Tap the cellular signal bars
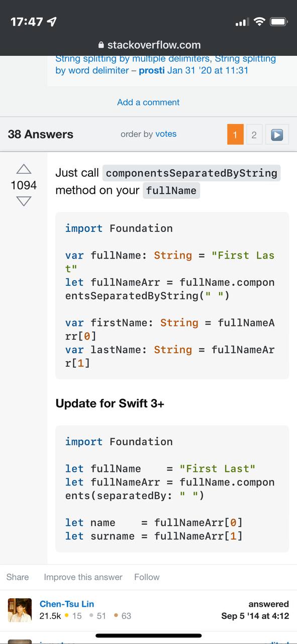Viewport: 297px width, 644px height. [x=242, y=23]
